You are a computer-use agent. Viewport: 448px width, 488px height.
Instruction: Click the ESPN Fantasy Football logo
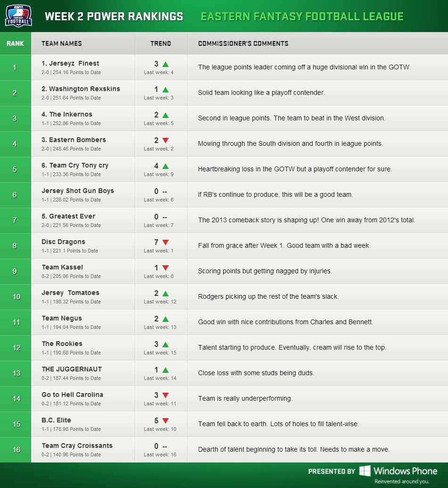coord(19,16)
